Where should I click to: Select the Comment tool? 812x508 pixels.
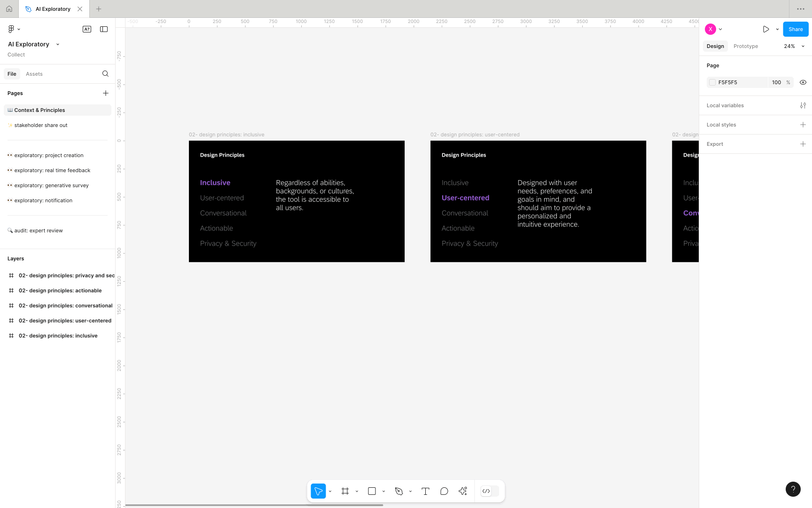point(444,491)
